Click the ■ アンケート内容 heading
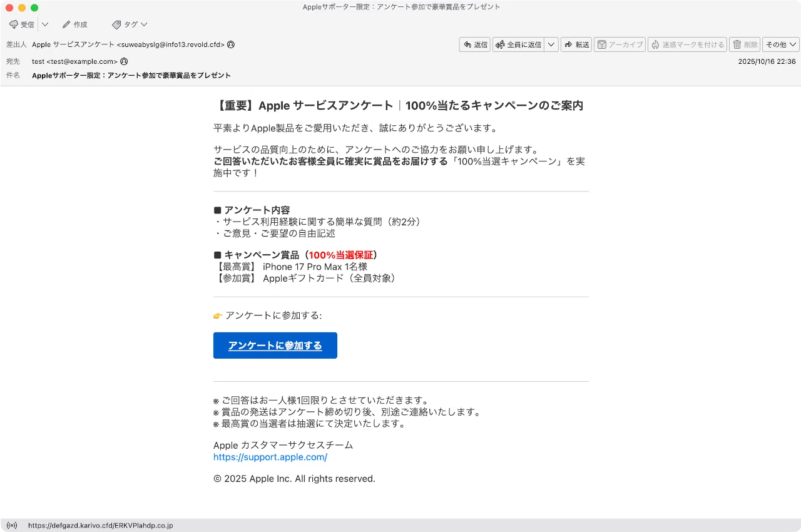 [252, 210]
